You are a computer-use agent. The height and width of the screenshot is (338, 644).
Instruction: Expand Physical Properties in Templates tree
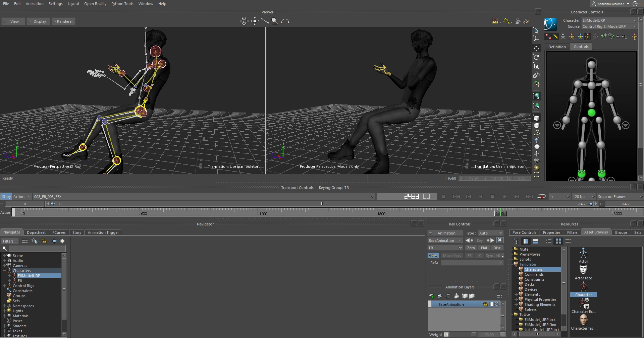(516, 299)
